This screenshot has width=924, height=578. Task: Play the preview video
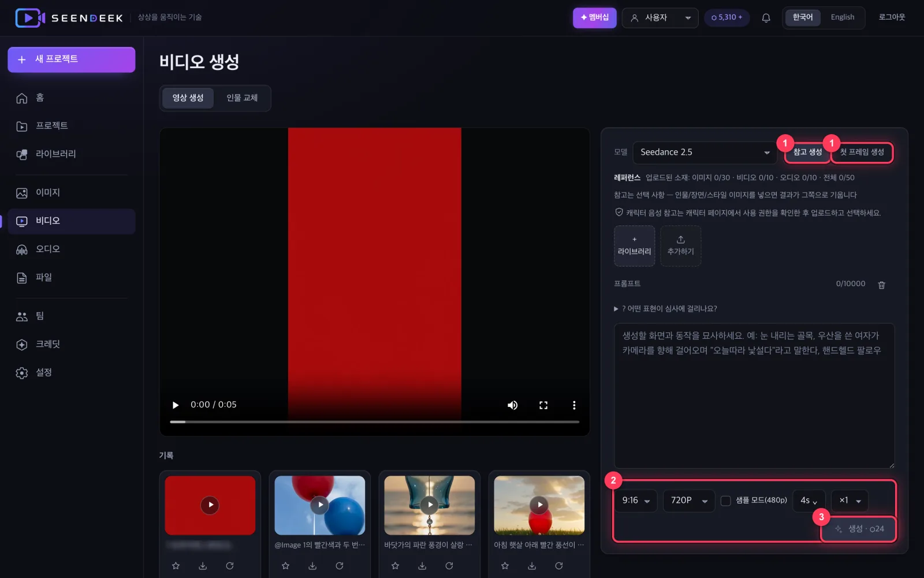pos(176,405)
